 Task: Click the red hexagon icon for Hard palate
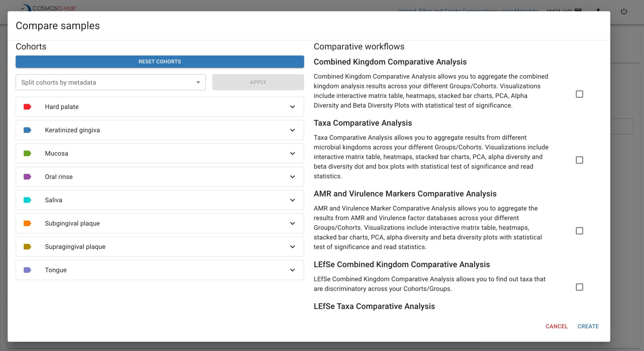(28, 107)
